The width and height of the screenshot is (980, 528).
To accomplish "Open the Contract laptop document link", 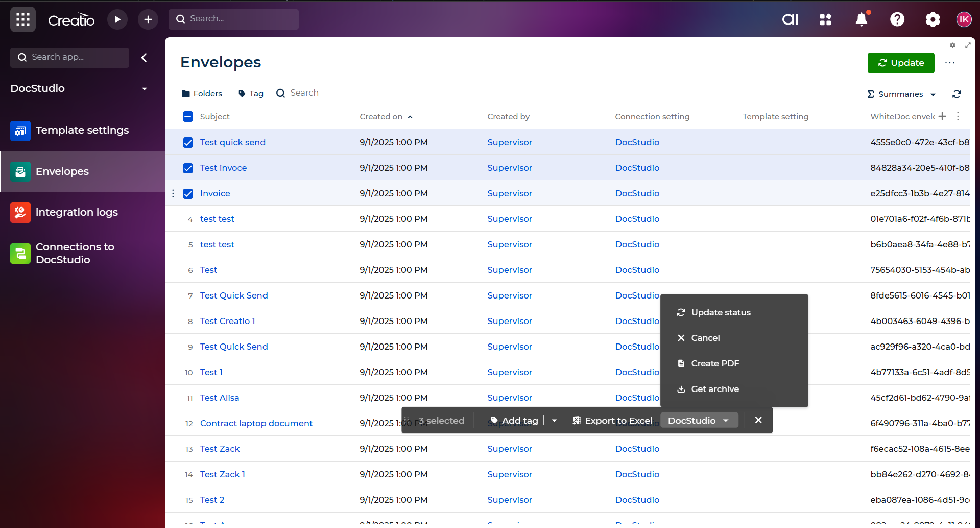I will 256,423.
